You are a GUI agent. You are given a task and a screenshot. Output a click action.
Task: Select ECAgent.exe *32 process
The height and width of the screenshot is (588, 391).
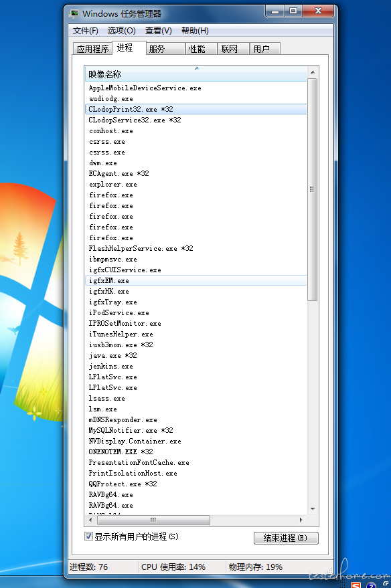point(195,174)
